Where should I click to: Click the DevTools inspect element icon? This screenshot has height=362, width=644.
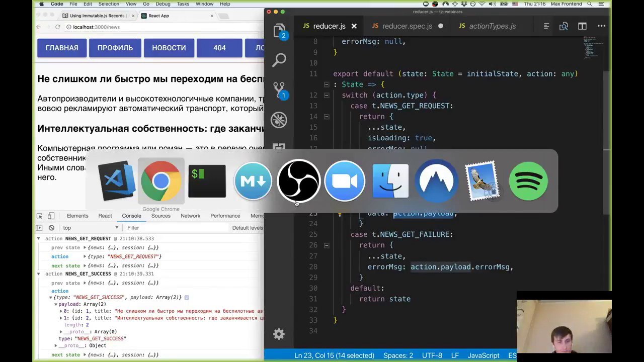click(x=40, y=216)
